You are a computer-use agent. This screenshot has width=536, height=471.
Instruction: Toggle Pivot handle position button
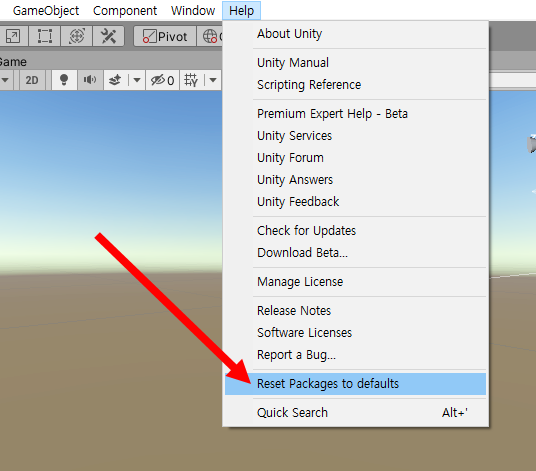coord(165,36)
